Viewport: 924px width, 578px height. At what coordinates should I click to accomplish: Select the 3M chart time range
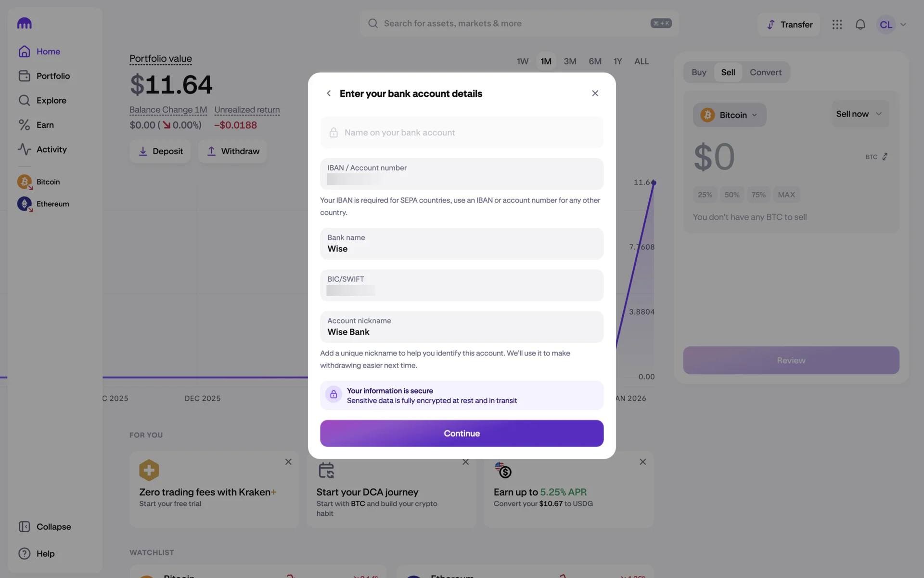[x=570, y=61]
